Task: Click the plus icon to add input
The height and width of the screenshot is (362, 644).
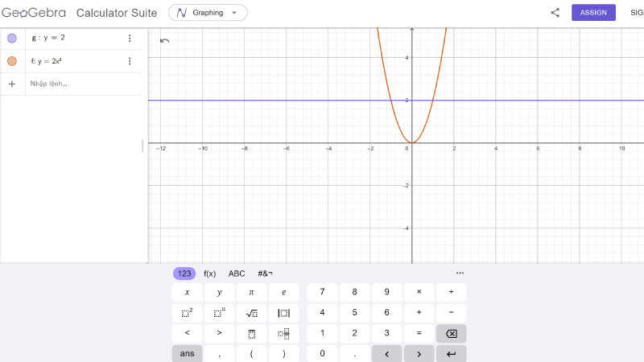Action: [12, 84]
